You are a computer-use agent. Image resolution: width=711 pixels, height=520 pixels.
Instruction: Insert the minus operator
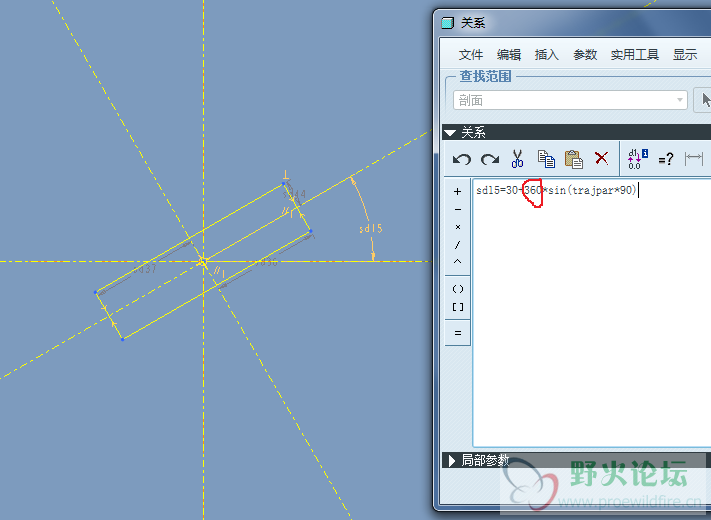[458, 209]
